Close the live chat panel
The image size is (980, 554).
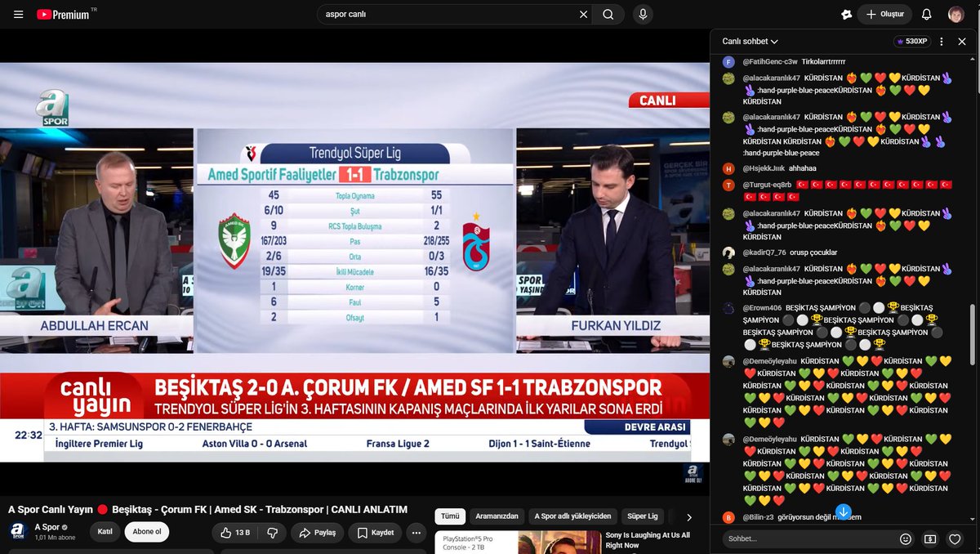960,41
